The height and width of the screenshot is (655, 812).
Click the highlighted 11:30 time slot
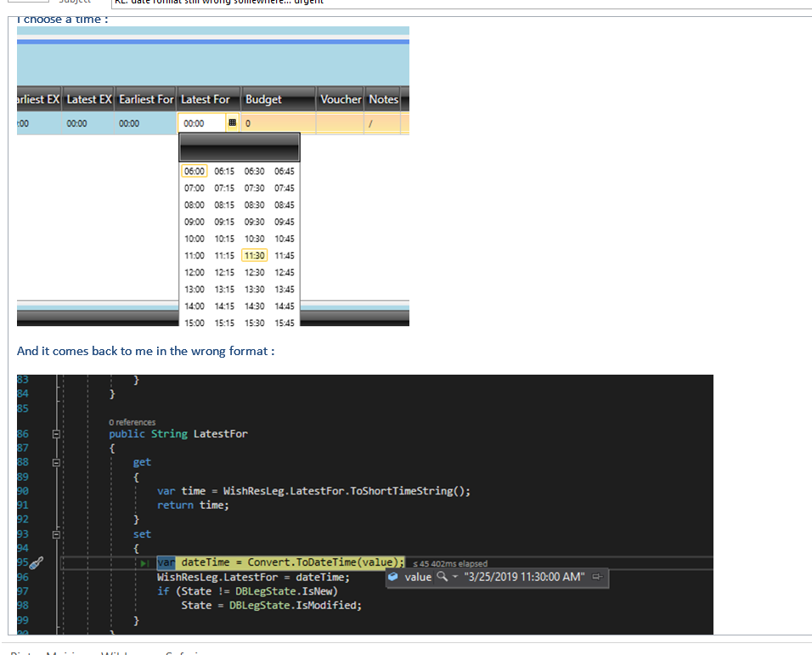coord(254,255)
